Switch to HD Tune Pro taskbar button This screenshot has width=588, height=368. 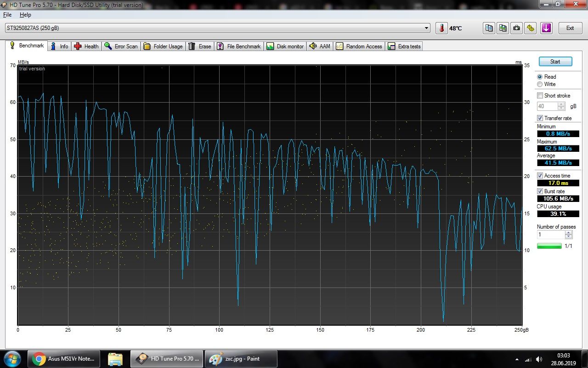pos(167,359)
